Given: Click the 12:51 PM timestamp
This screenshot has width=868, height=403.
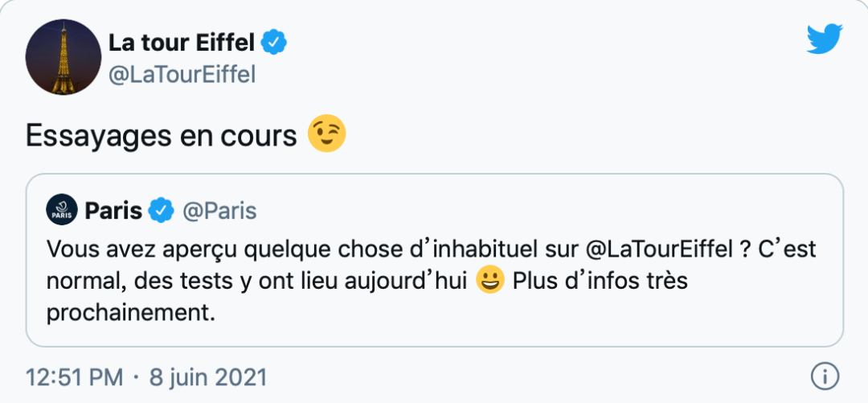Looking at the screenshot, I should pos(75,376).
